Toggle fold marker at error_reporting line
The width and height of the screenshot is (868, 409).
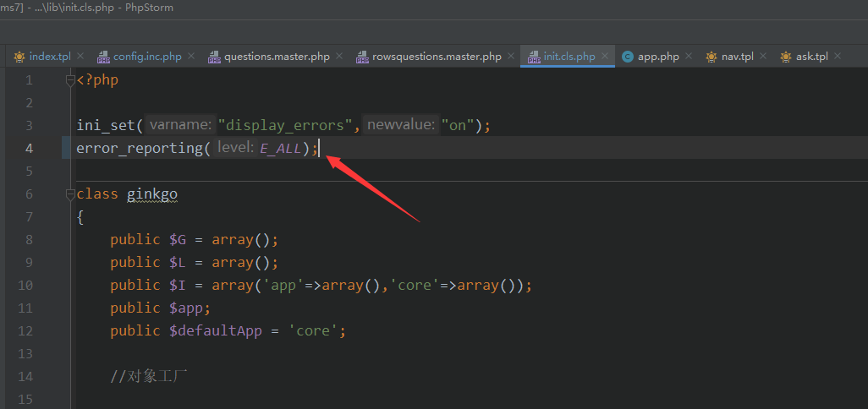pyautogui.click(x=70, y=149)
